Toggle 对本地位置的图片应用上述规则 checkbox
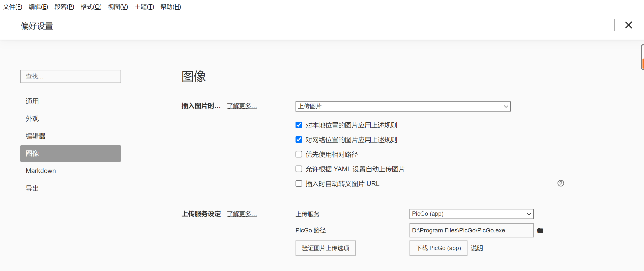 (x=299, y=125)
